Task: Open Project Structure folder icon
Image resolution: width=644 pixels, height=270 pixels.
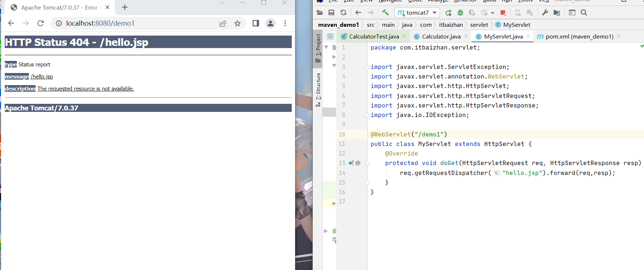Action: (x=557, y=13)
